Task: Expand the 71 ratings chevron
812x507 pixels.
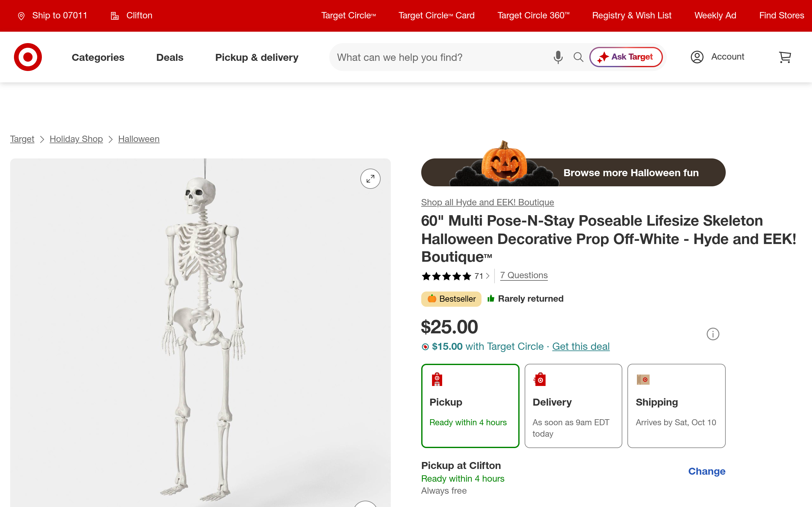Action: (488, 276)
